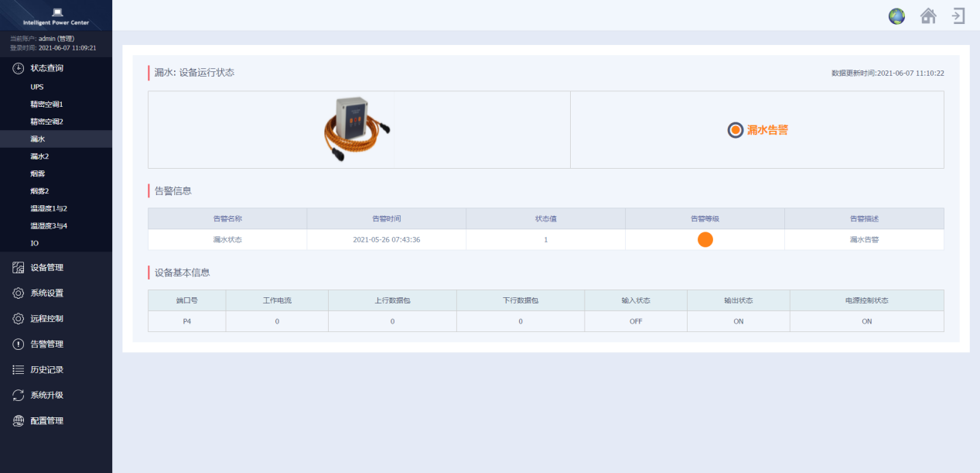Click the leak sensor device image
The image size is (980, 473).
coord(356,129)
